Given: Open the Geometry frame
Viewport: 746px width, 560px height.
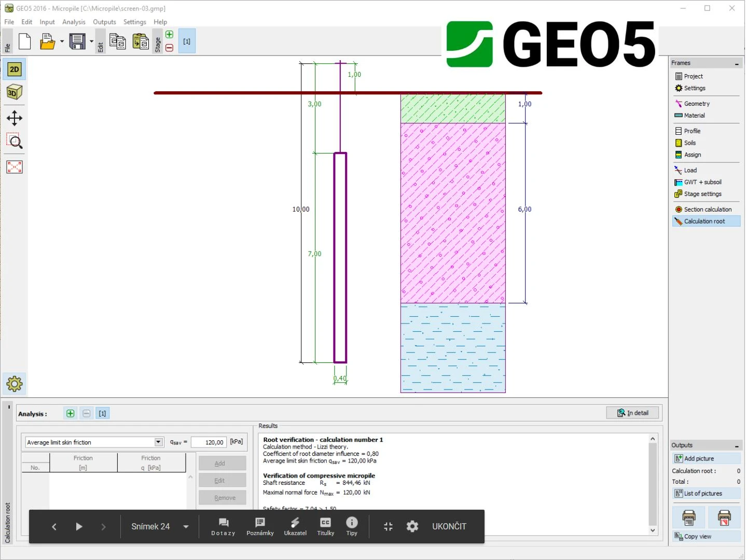Looking at the screenshot, I should (x=696, y=104).
